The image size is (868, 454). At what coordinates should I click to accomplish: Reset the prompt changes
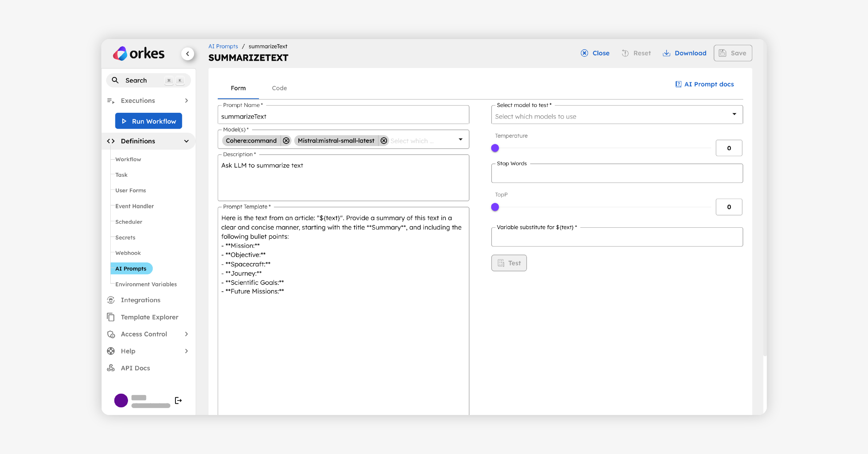636,53
